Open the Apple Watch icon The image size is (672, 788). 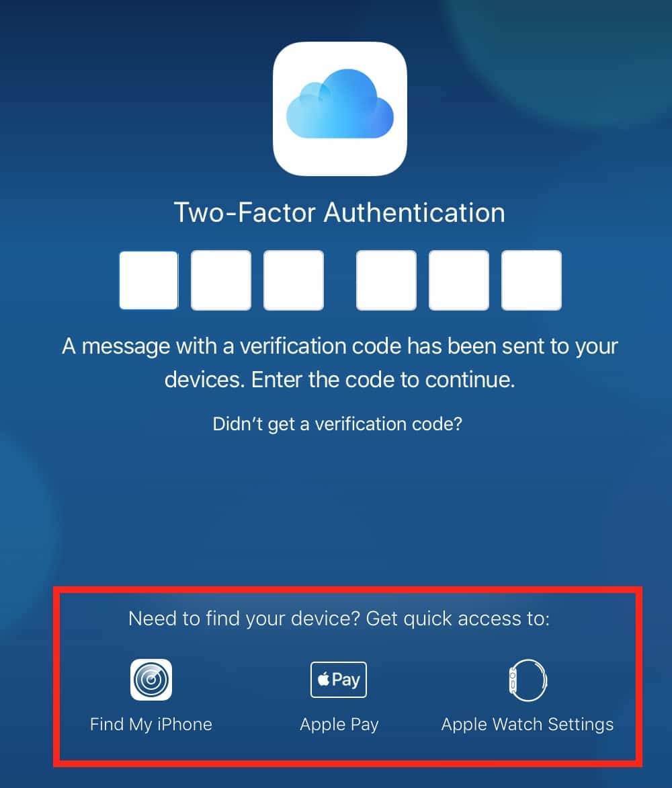pyautogui.click(x=528, y=680)
